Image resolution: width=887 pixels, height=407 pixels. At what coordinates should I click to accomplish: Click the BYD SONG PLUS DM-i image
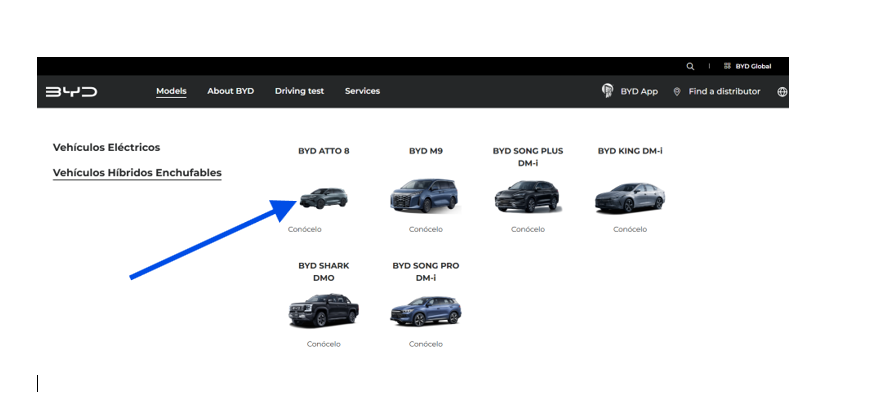pyautogui.click(x=528, y=197)
